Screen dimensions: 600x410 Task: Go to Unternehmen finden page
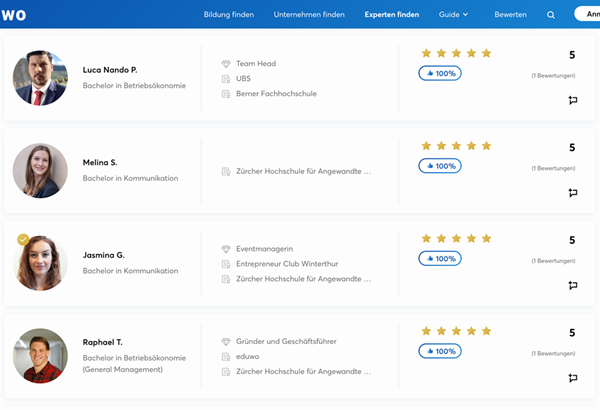tap(308, 15)
